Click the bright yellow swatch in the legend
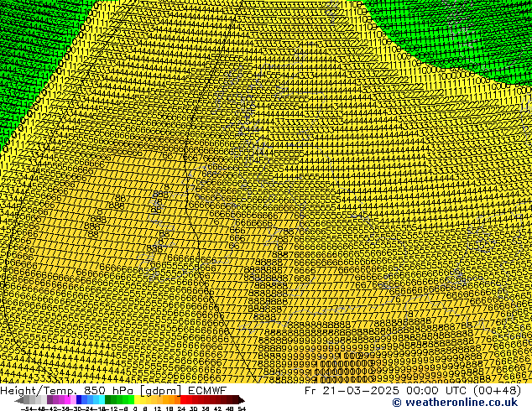Viewport: 532px width, 411px height. pos(137,400)
